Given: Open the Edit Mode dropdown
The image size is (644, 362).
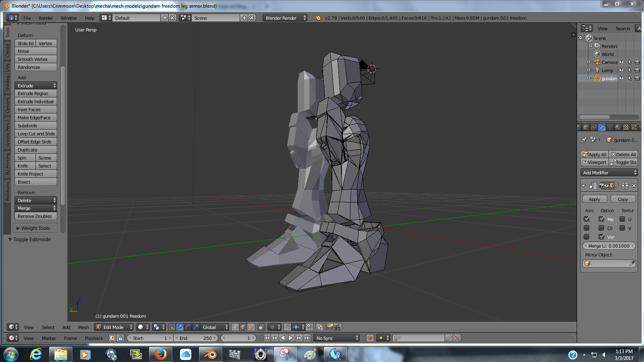Looking at the screenshot, I should point(114,327).
